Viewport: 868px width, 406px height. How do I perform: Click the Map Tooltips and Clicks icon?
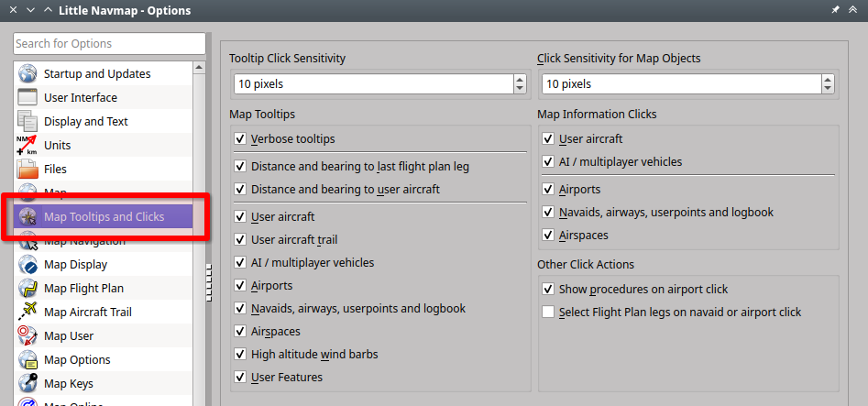click(x=27, y=216)
